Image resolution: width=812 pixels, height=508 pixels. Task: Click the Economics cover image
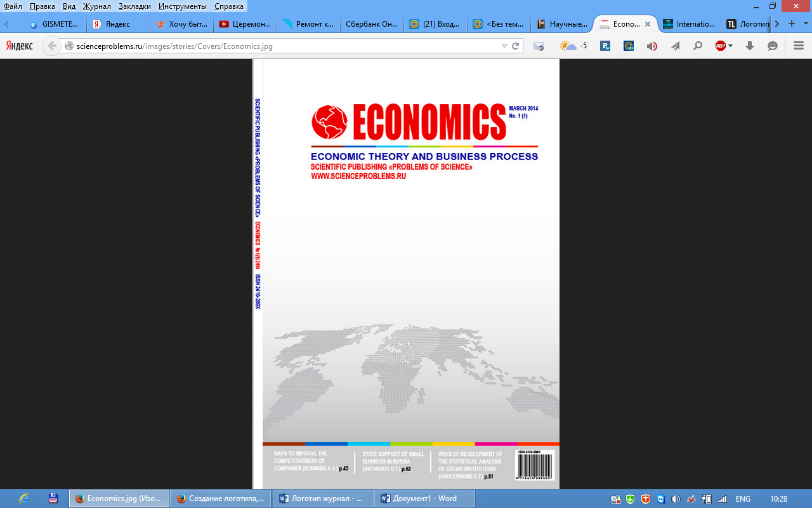coord(406,274)
